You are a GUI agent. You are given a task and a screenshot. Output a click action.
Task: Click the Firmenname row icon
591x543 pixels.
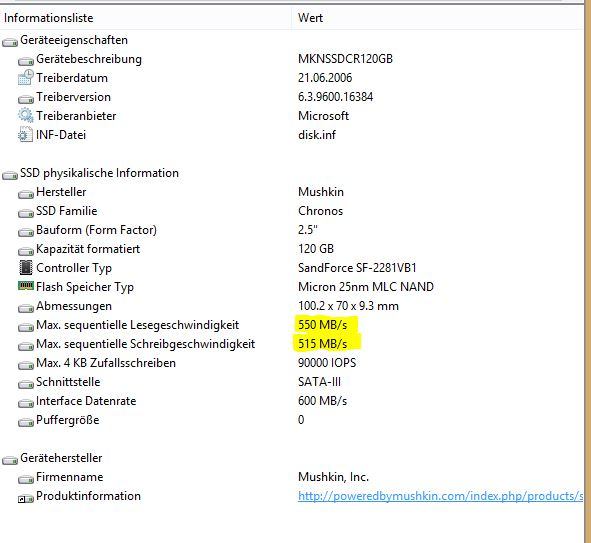(x=26, y=479)
